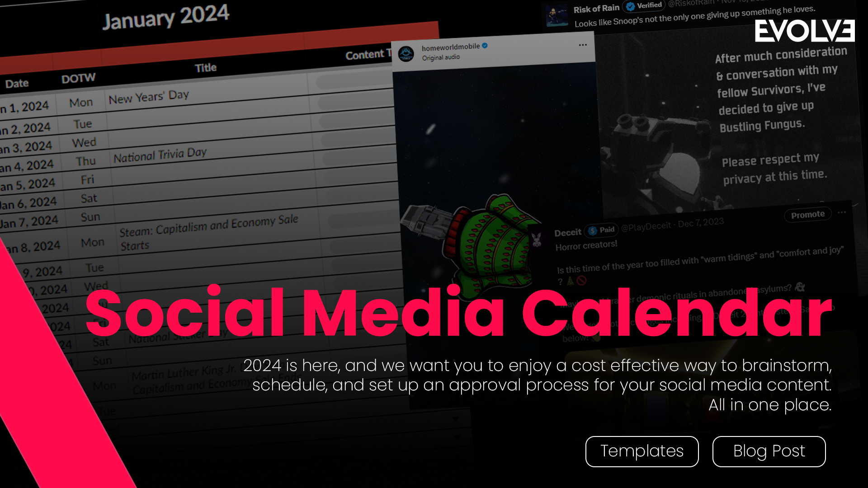The image size is (868, 488).
Task: Click the Blog Post button
Action: click(769, 451)
